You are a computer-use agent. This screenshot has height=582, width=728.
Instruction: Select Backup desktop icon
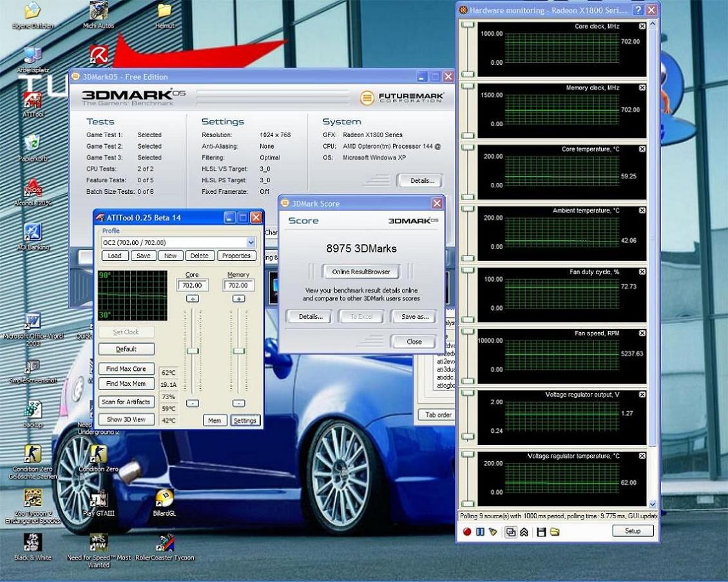(32, 415)
